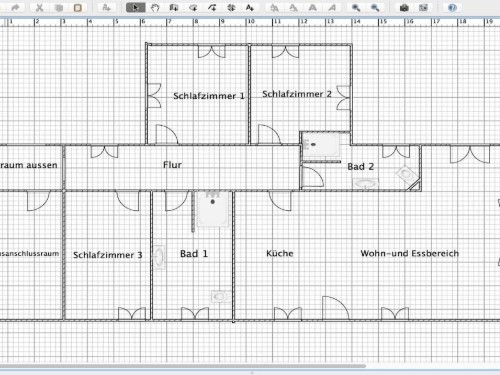This screenshot has width=500, height=375.
Task: Select the large entrance door below Küche
Action: pyautogui.click(x=336, y=308)
